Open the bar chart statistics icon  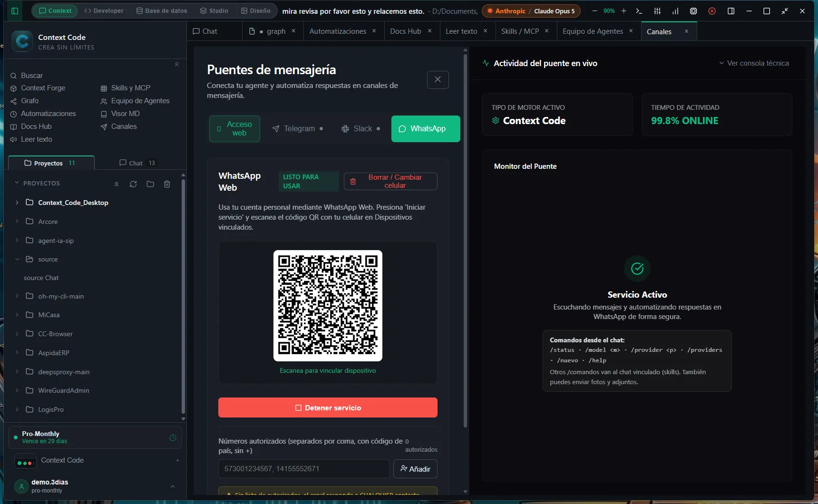tap(675, 11)
